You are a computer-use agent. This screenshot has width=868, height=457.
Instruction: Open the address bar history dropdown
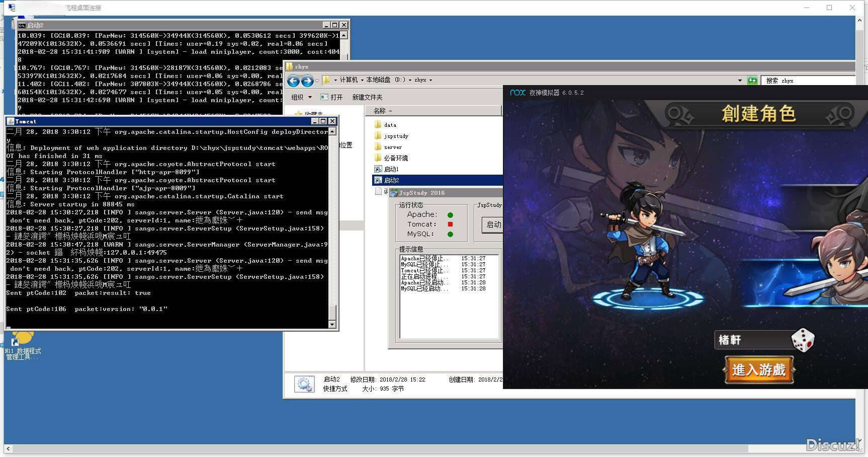click(x=739, y=81)
